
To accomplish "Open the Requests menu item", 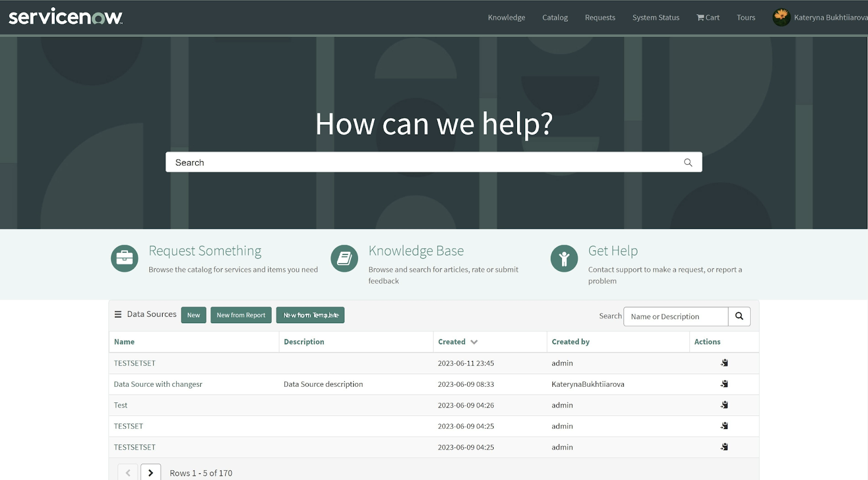I will pos(600,17).
